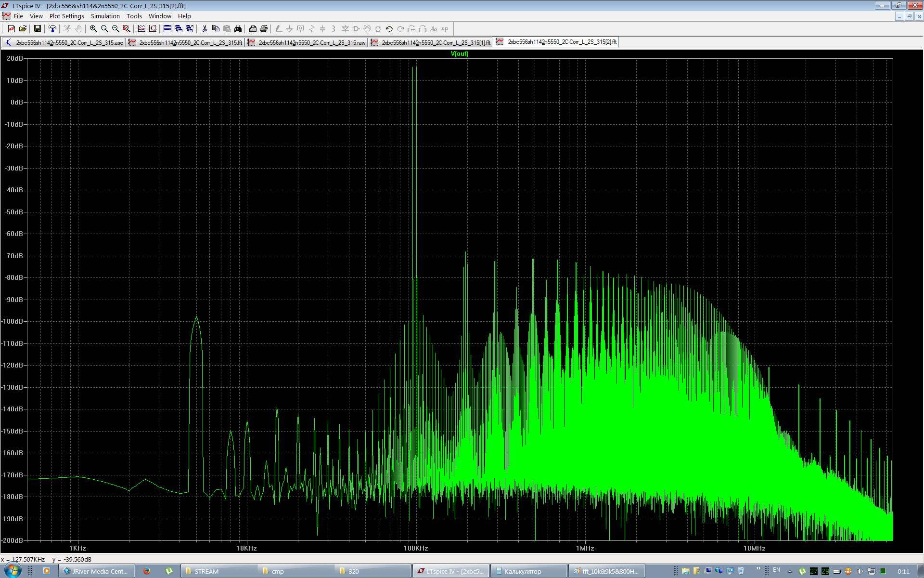Viewport: 924px width, 578px height.
Task: Save the file with the floppy icon
Action: (38, 29)
